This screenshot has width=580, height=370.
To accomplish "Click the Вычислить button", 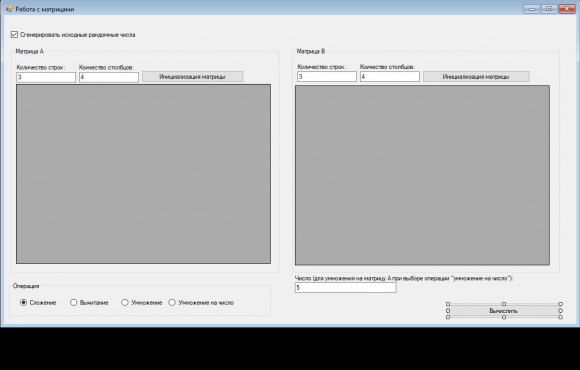I will [x=504, y=311].
